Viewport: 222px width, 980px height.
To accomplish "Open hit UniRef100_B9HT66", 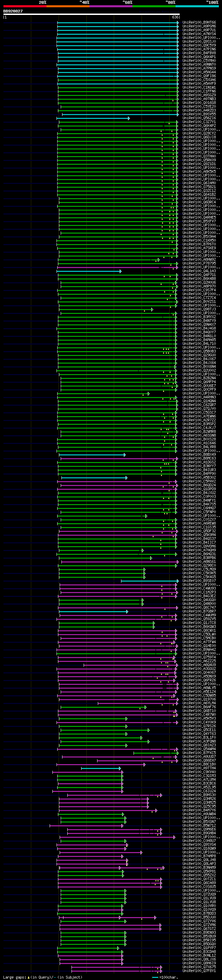I will [x=199, y=23].
